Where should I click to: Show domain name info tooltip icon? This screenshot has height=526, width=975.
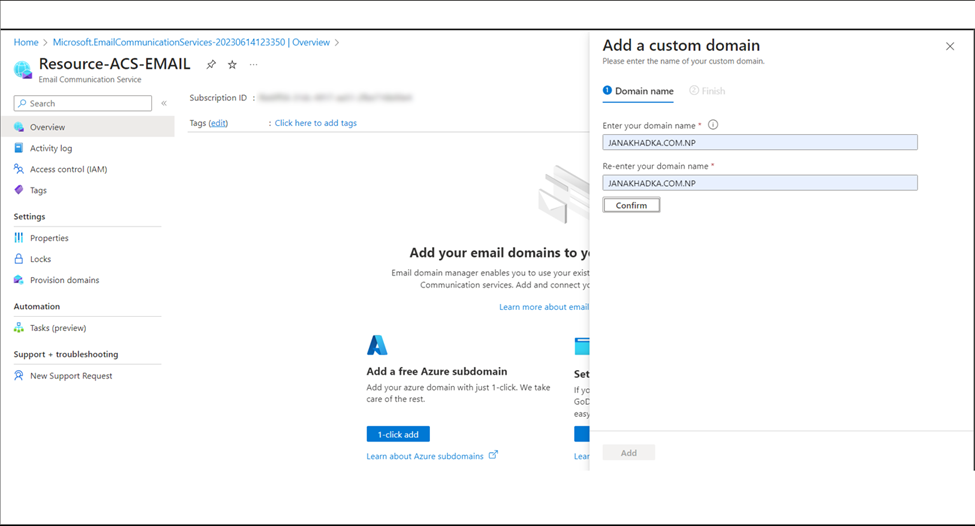[713, 125]
